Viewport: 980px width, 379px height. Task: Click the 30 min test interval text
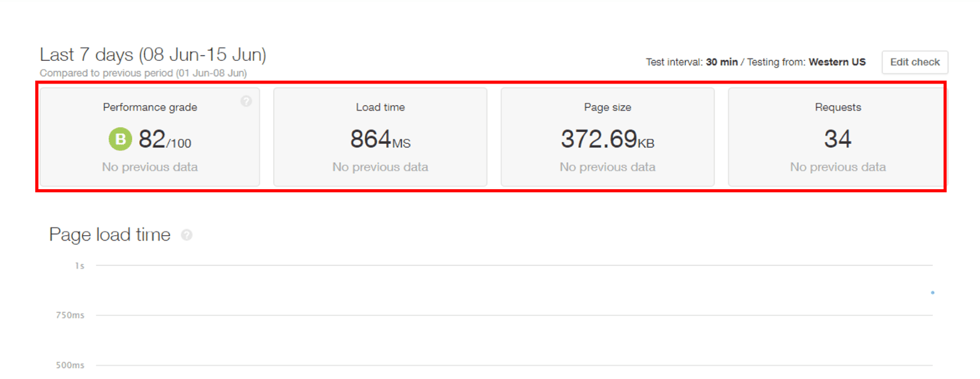[721, 62]
